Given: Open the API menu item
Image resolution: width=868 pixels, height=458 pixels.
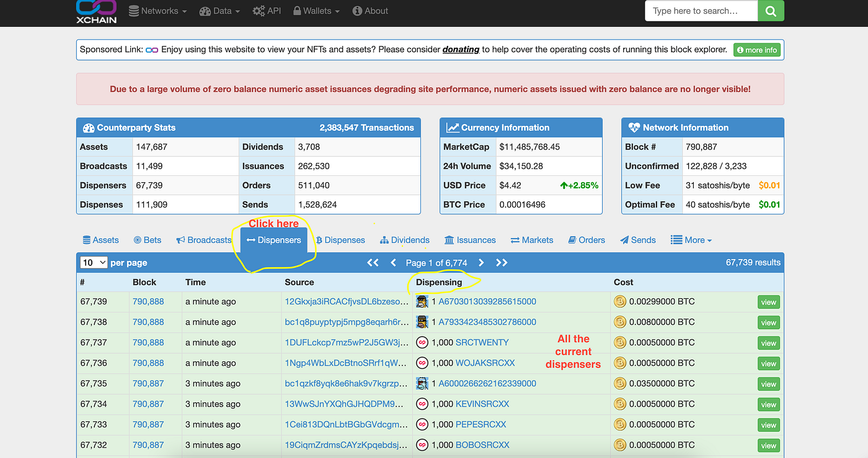Looking at the screenshot, I should [267, 11].
